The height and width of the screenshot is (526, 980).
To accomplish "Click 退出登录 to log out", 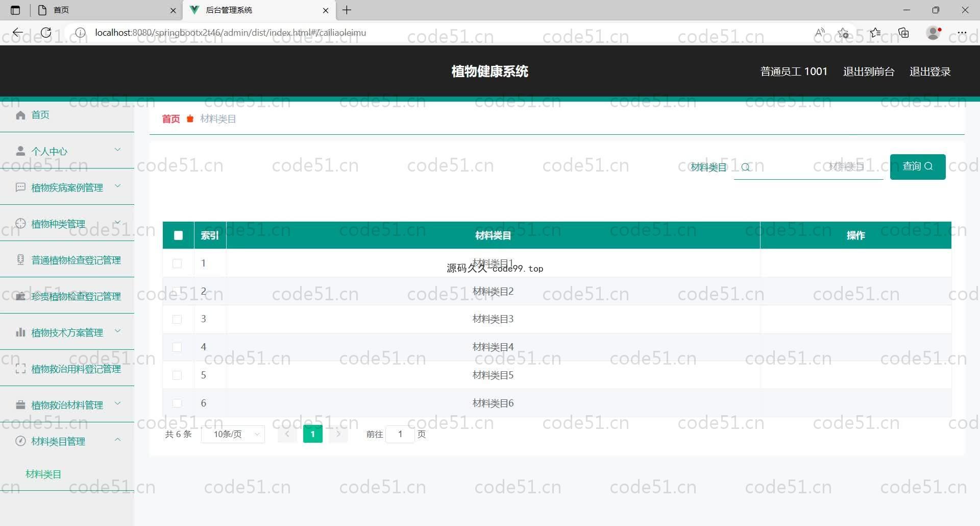I will [930, 71].
